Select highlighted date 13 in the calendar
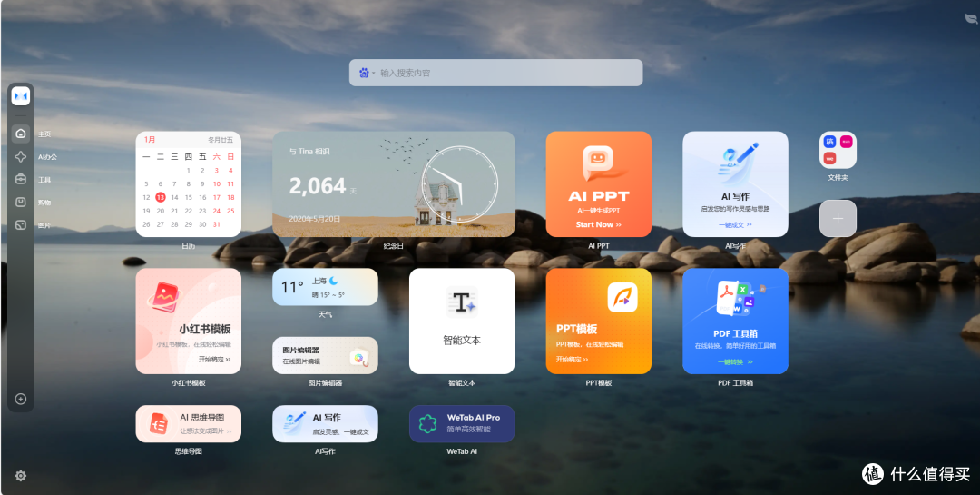The image size is (980, 495). [160, 197]
